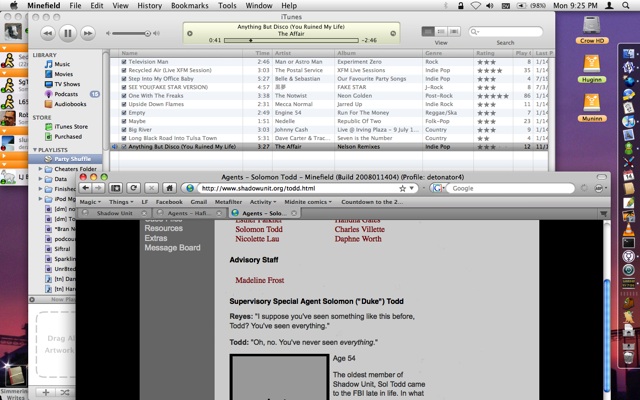Open the Metafilter bookmark
Viewport: 640px width, 400px height.
[229, 202]
